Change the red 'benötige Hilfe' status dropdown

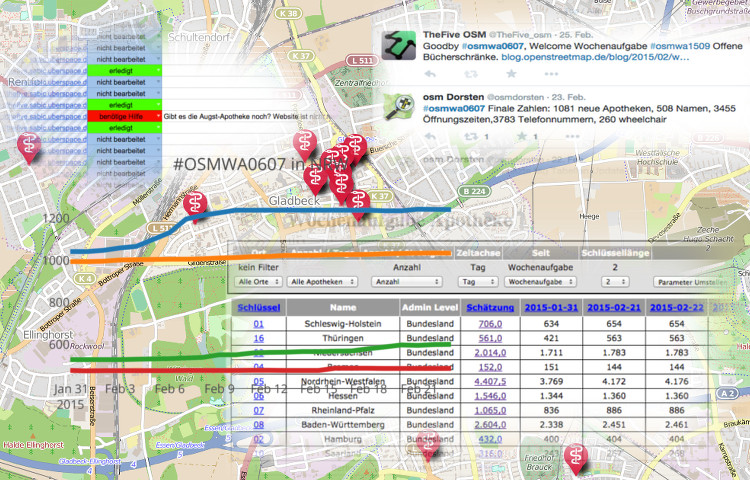123,116
